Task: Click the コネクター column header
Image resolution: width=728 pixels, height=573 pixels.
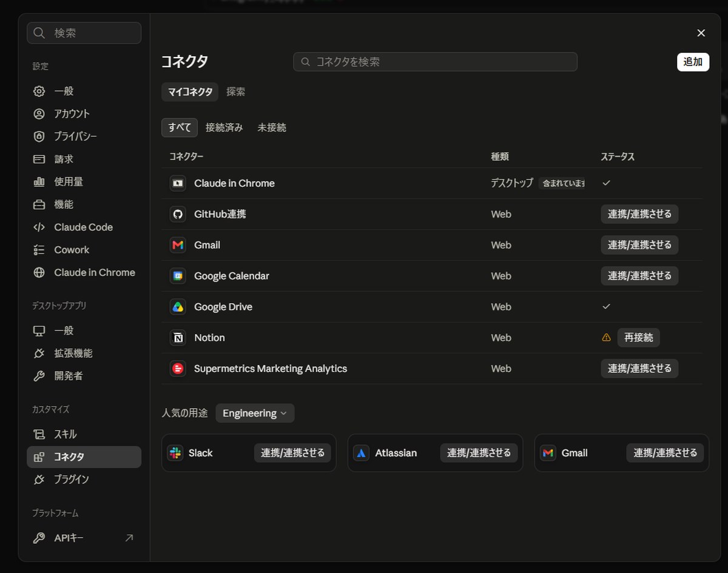Action: tap(186, 157)
